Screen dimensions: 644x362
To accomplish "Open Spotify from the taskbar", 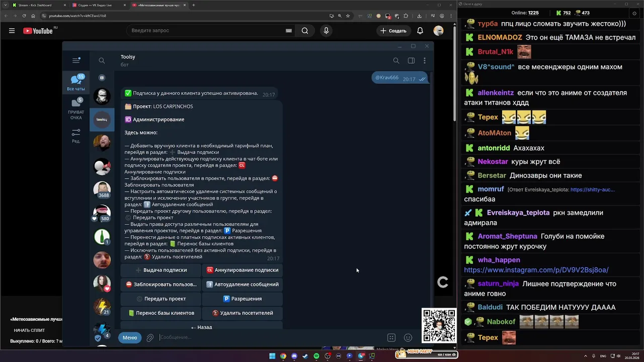I will click(x=316, y=356).
